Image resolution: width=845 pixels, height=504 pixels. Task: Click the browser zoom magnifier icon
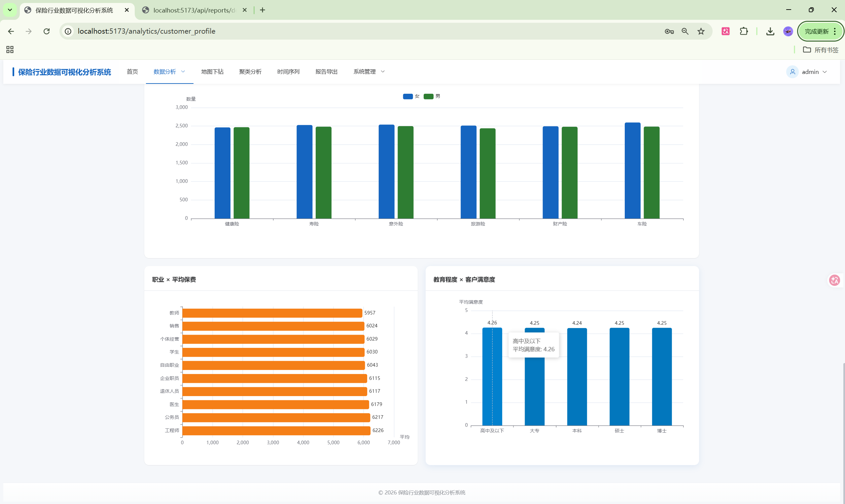[685, 31]
